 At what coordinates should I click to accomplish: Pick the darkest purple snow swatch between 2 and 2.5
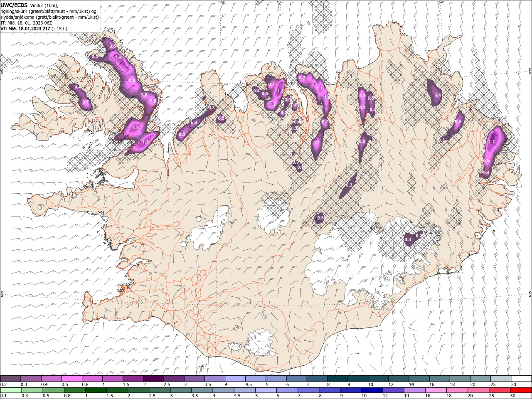click(x=153, y=379)
